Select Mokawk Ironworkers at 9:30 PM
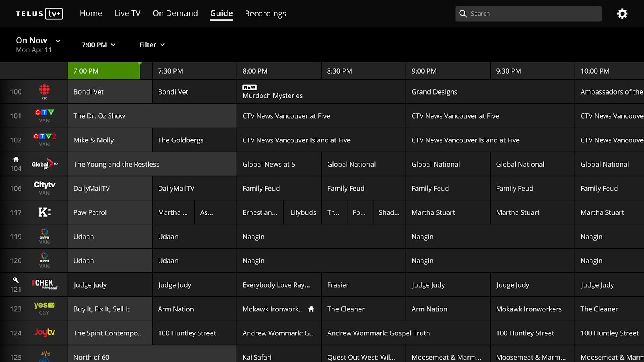 533,309
